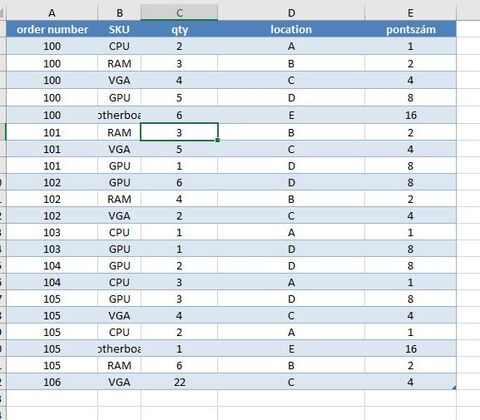The height and width of the screenshot is (420, 480).
Task: Select column D header
Action: coord(291,13)
